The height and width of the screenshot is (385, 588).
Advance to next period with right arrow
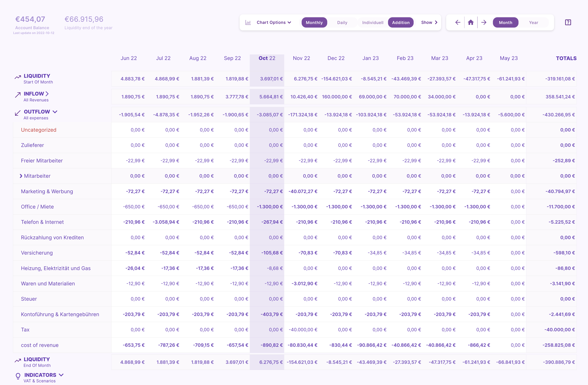click(484, 22)
